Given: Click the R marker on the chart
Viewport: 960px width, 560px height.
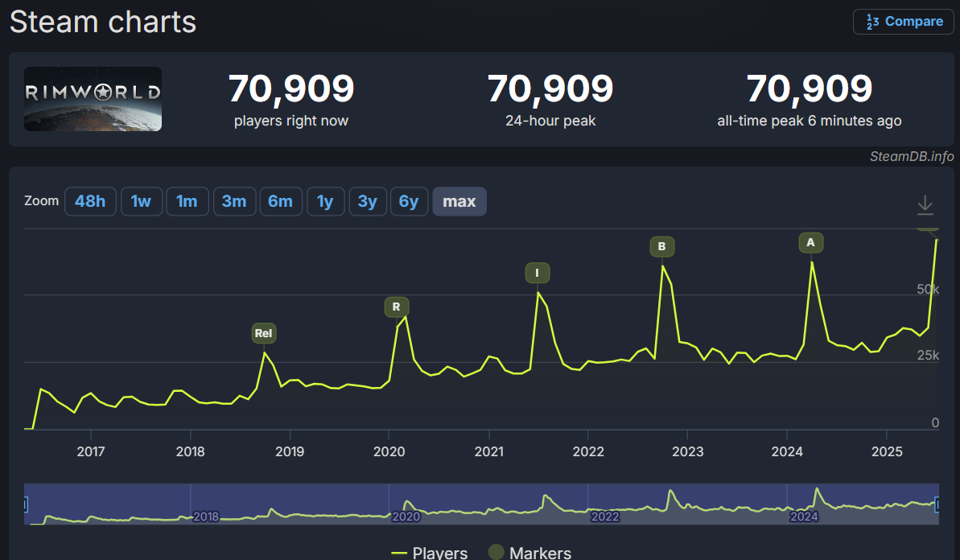Looking at the screenshot, I should (396, 307).
